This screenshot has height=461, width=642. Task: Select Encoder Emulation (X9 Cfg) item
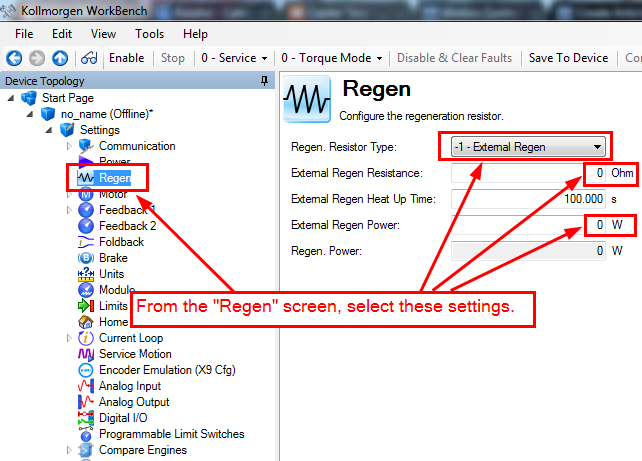pyautogui.click(x=167, y=370)
